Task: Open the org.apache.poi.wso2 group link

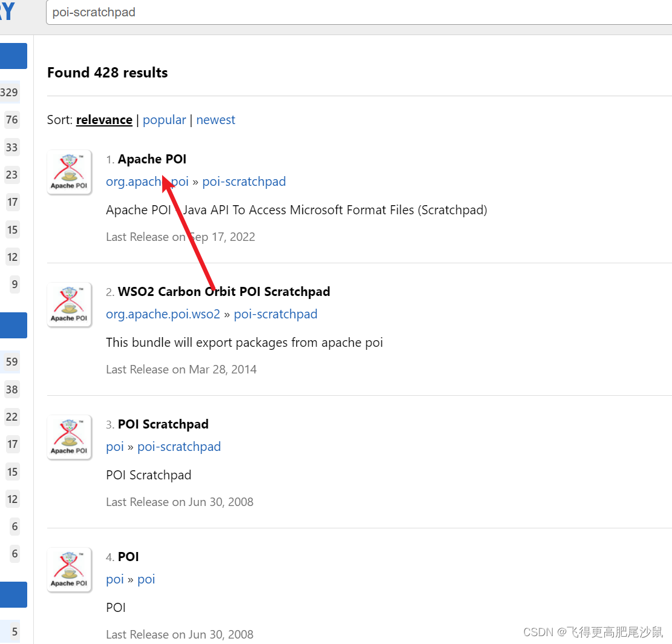Action: (163, 314)
